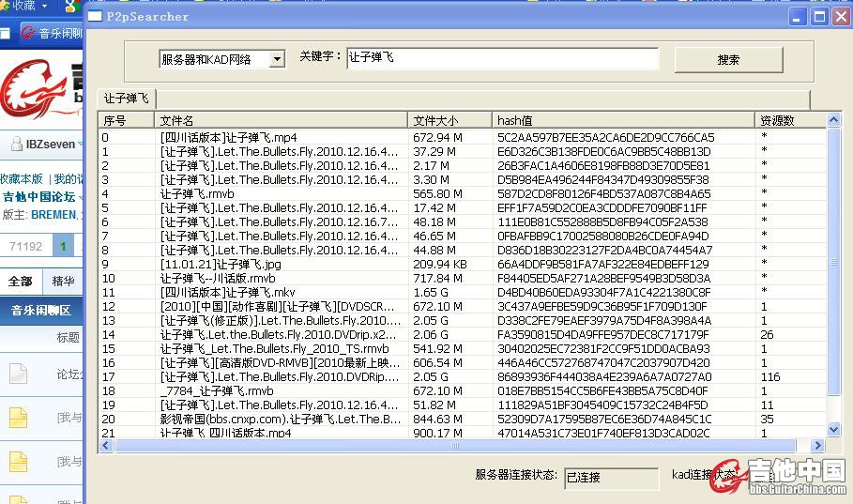Click BREMEN moderator link in browser

coord(53,215)
